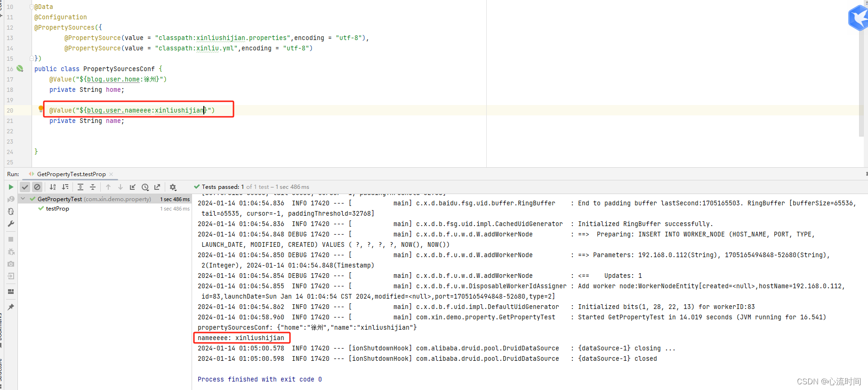Rerun failed tests icon in side strip
The height and width of the screenshot is (390, 868).
[x=11, y=199]
